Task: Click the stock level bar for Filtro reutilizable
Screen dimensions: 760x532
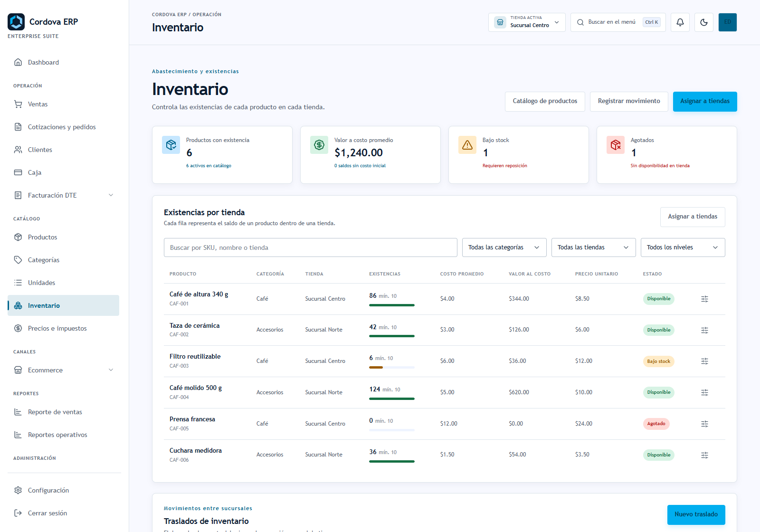Action: coord(392,367)
